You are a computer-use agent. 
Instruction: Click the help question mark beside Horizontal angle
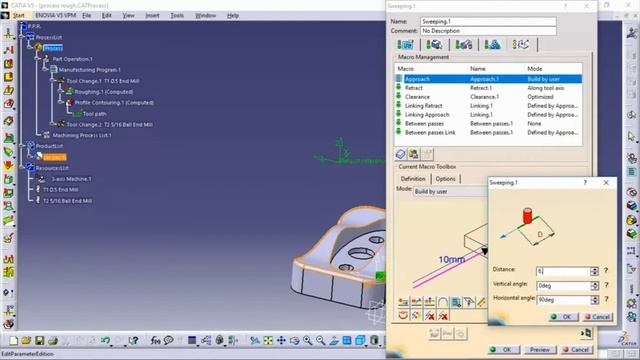click(606, 299)
